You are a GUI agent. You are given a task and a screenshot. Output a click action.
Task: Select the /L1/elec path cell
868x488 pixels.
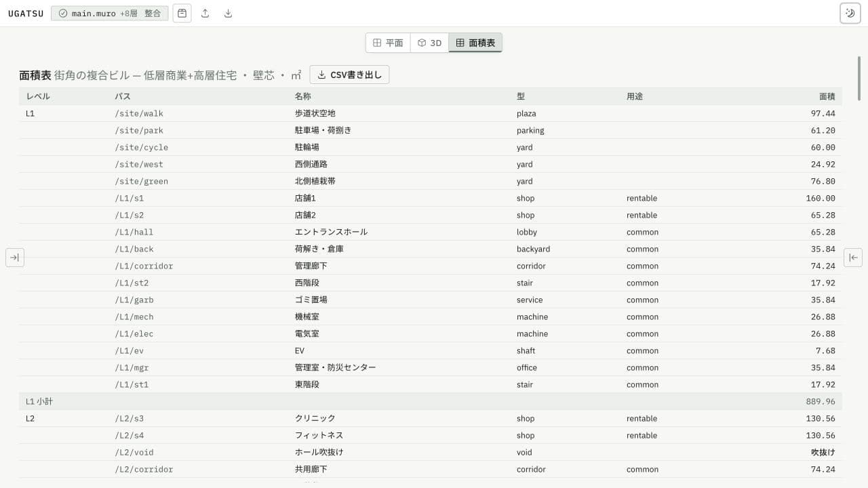click(134, 333)
